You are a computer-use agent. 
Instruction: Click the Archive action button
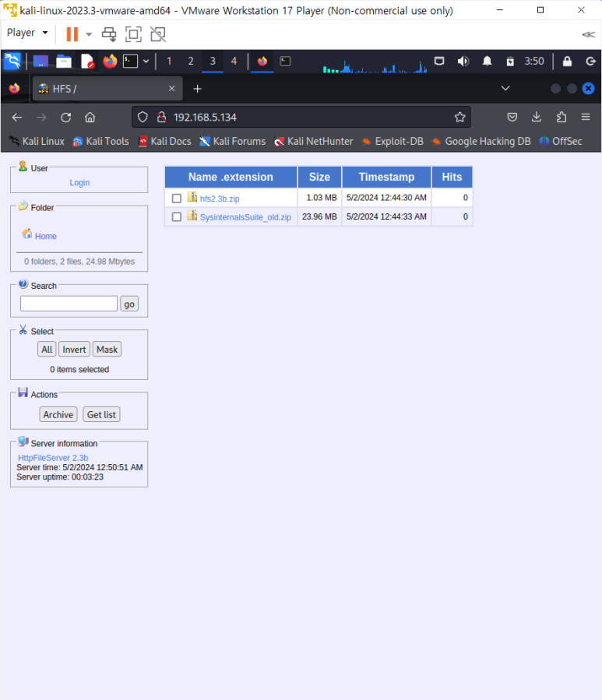58,415
